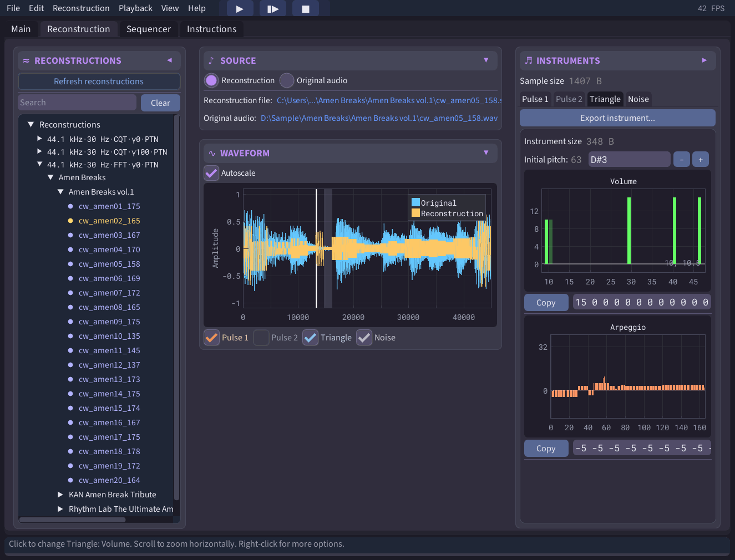Select cw_amen02_165 in the tree
Viewport: 735px width, 560px height.
(109, 221)
